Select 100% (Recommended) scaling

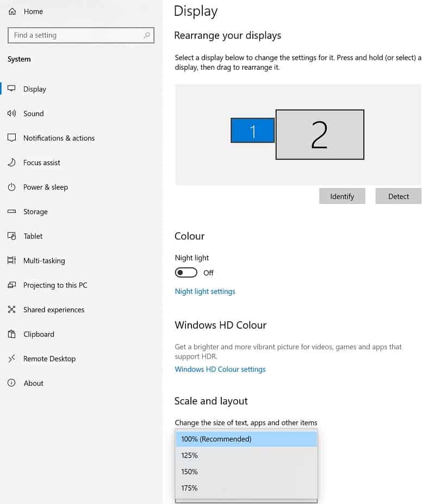point(246,439)
